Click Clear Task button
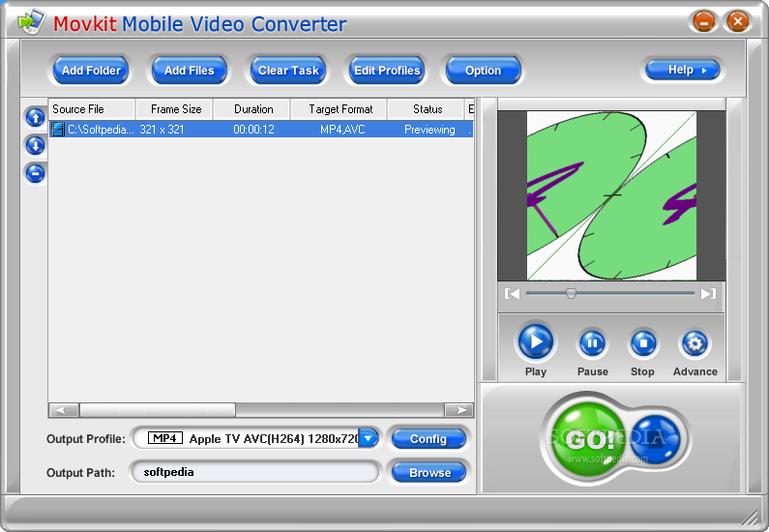 288,70
